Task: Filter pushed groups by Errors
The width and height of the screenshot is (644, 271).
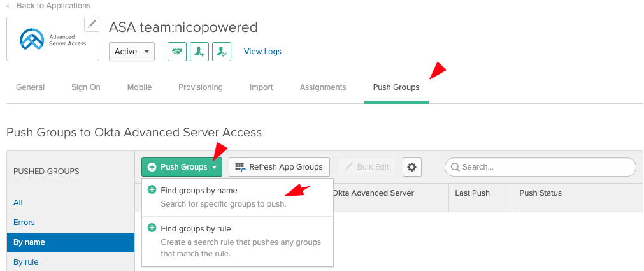Action: [24, 223]
